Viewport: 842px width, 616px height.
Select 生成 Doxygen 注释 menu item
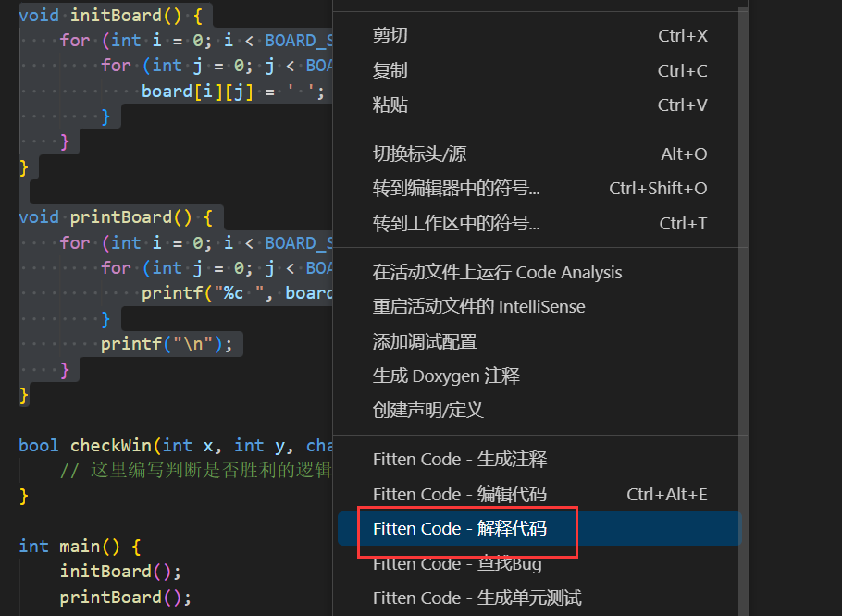539,376
